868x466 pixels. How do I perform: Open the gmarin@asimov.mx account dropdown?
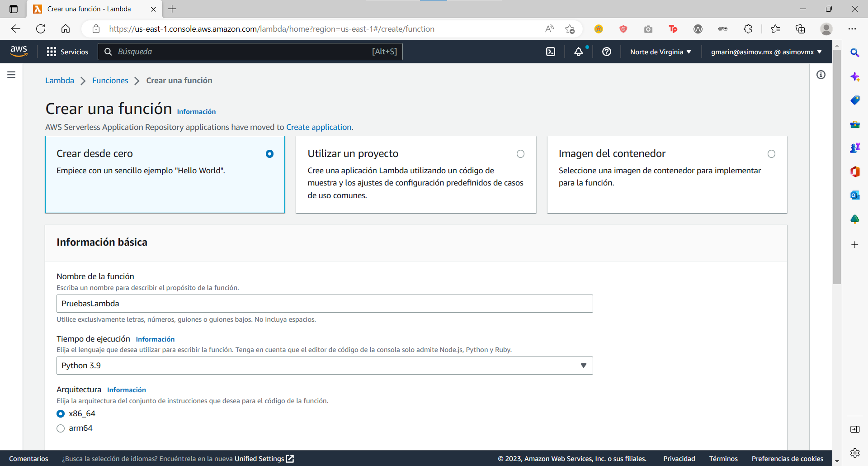(766, 52)
